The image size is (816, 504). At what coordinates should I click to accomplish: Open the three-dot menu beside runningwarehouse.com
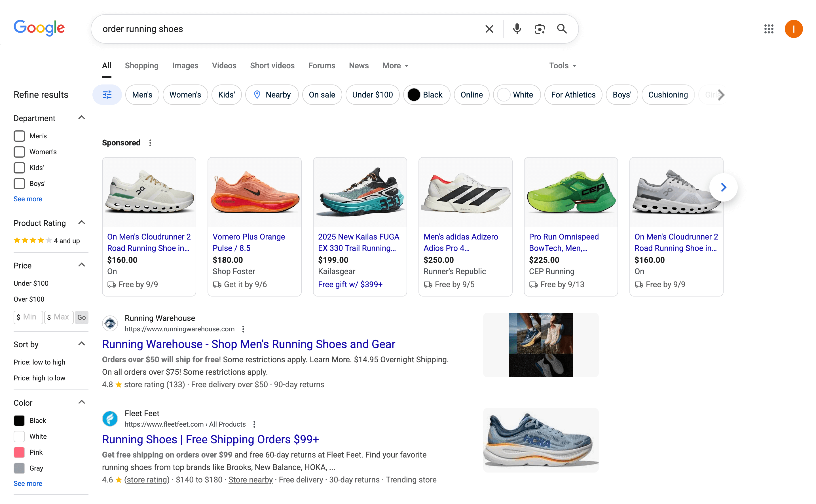[243, 329]
